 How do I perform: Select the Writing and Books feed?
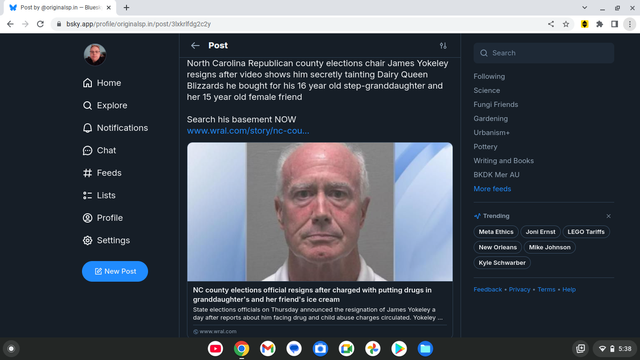503,160
